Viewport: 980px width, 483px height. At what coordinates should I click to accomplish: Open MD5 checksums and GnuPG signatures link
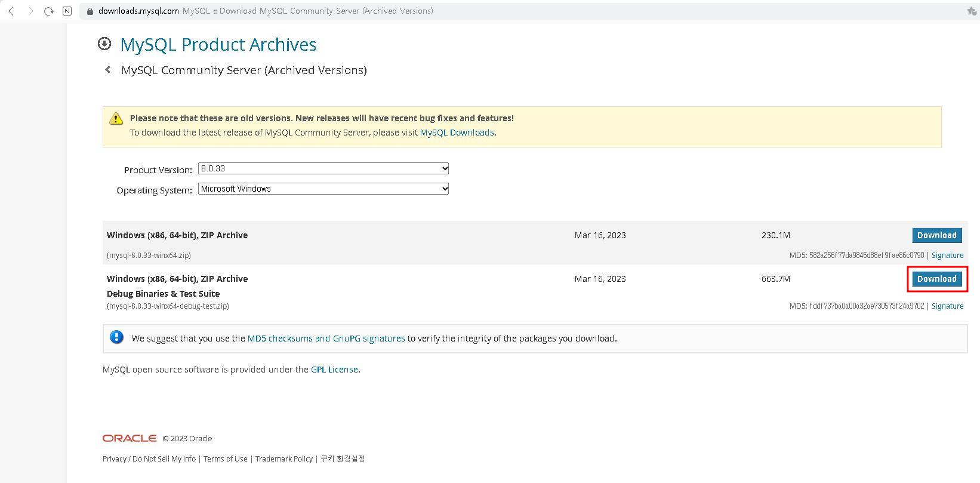click(x=326, y=339)
